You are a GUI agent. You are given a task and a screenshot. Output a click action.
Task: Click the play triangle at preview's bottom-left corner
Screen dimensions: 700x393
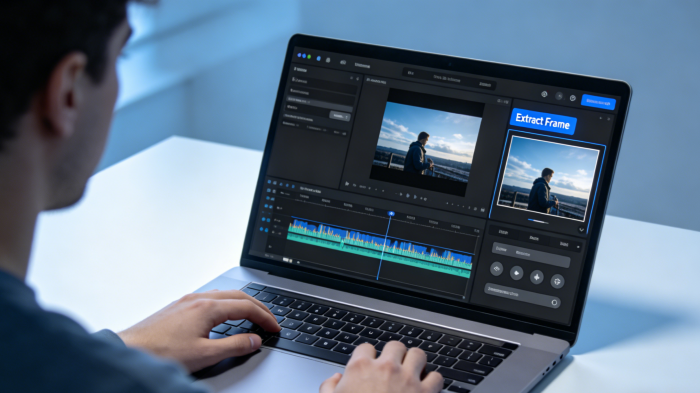(347, 184)
